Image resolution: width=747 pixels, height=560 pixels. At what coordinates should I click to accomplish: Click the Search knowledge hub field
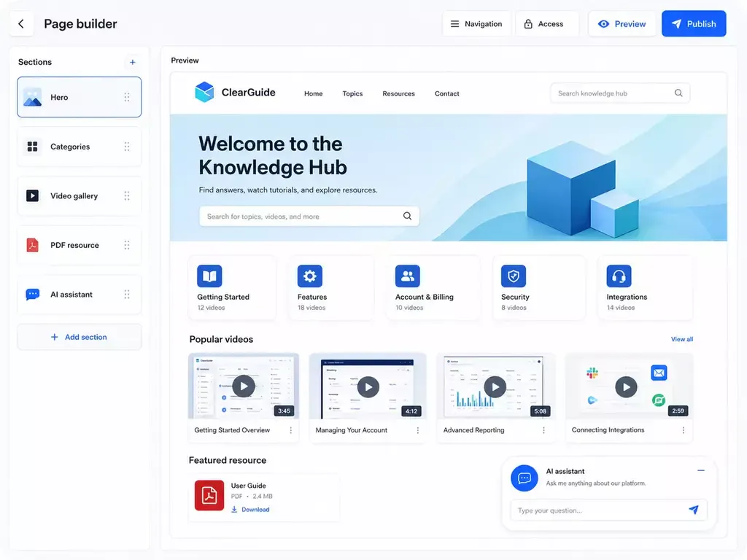click(x=620, y=93)
